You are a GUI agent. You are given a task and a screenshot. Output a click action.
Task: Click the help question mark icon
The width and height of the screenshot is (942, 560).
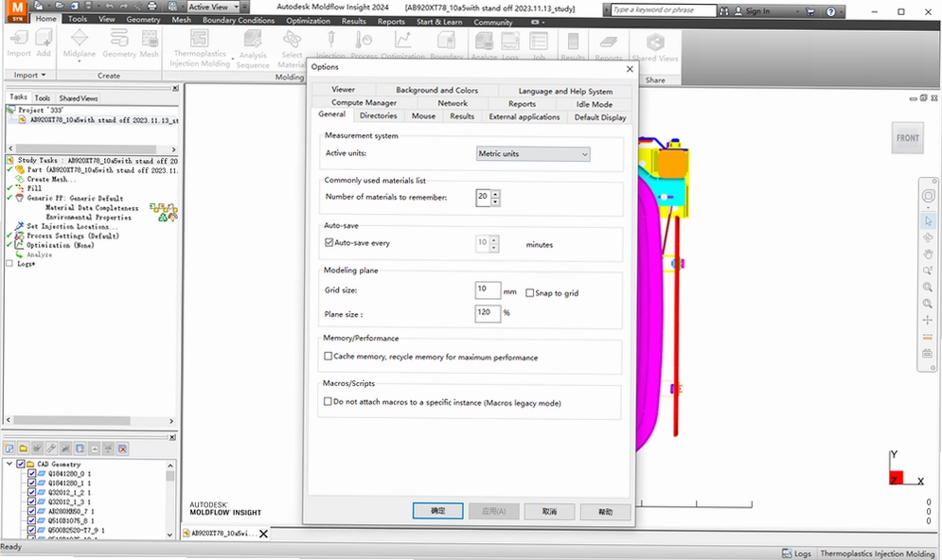(830, 10)
